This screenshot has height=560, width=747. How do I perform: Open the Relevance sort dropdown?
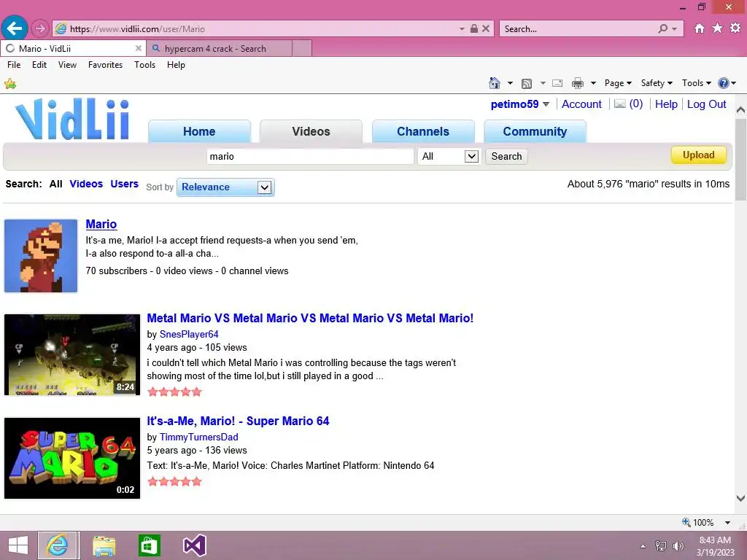coord(225,187)
